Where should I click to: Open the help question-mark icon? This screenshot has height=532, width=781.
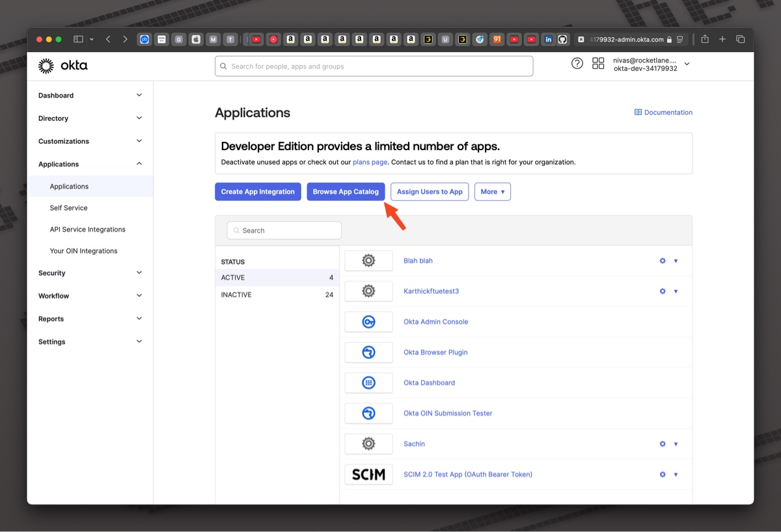pos(577,64)
